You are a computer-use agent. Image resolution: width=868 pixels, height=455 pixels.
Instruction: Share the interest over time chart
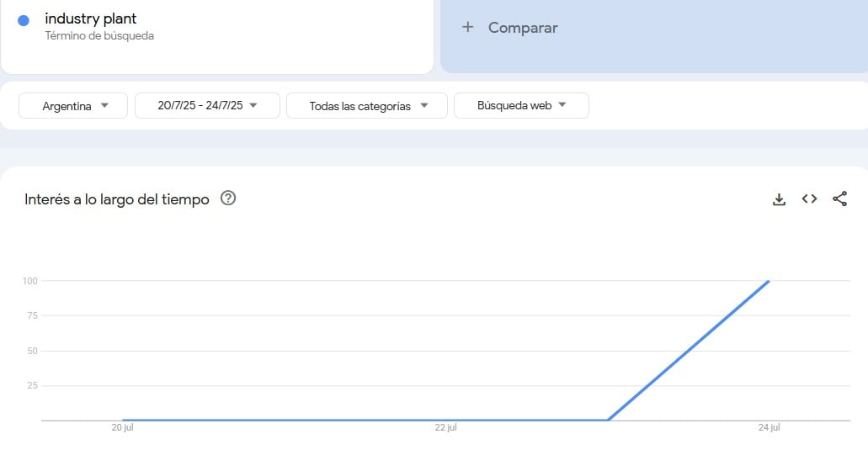point(839,198)
